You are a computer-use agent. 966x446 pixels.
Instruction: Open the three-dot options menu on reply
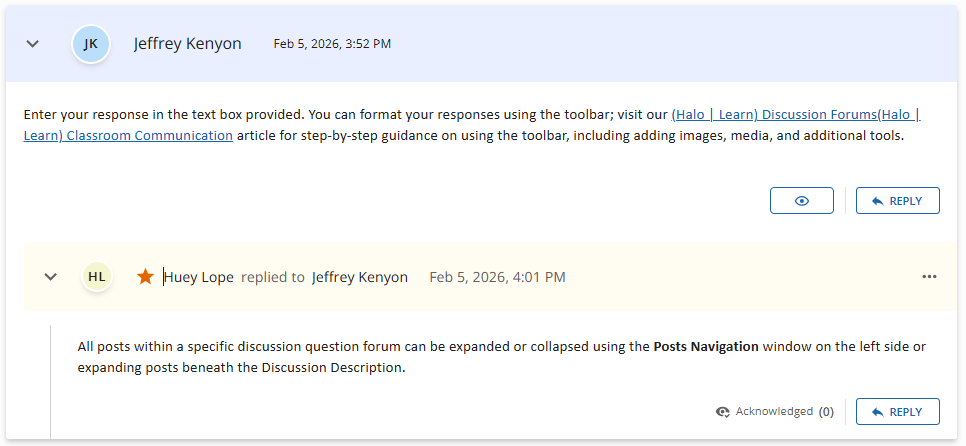(x=929, y=277)
